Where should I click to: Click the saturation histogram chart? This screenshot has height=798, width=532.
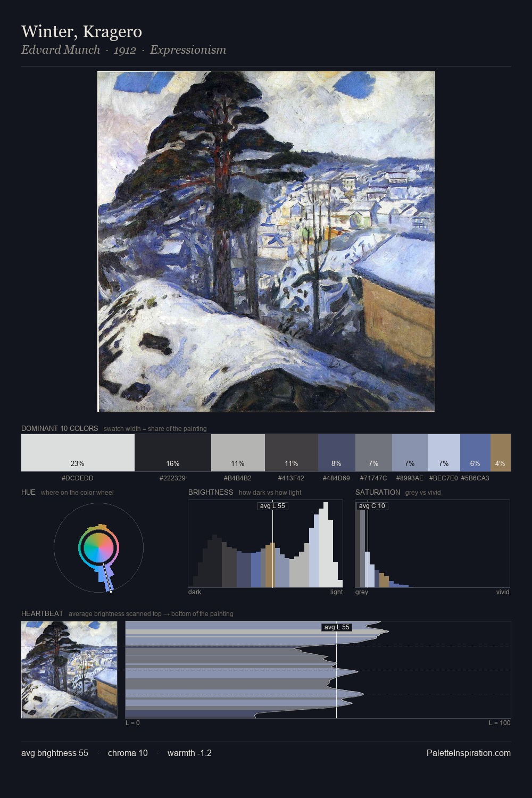[x=433, y=544]
